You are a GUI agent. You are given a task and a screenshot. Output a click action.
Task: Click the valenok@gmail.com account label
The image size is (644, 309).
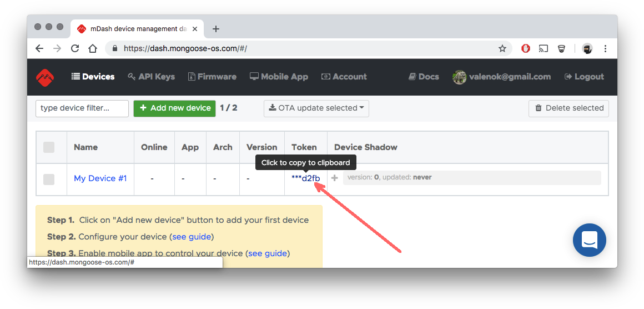point(510,77)
